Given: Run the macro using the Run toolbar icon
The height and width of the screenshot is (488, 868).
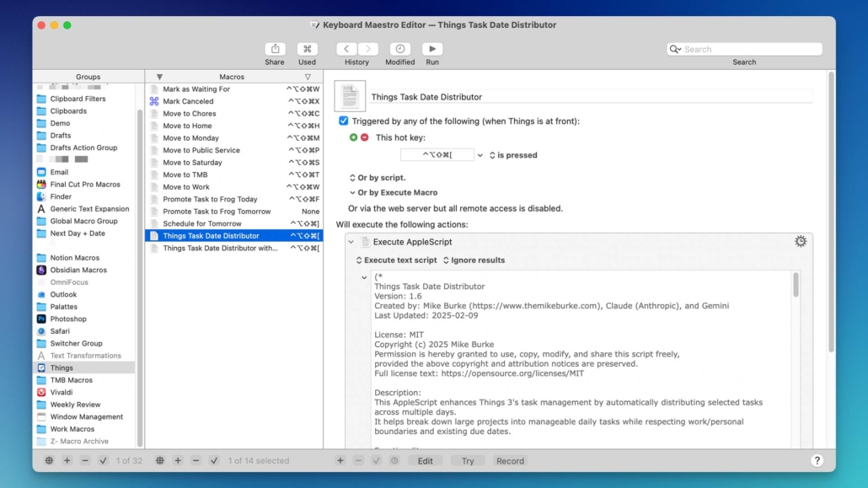Looking at the screenshot, I should (431, 49).
